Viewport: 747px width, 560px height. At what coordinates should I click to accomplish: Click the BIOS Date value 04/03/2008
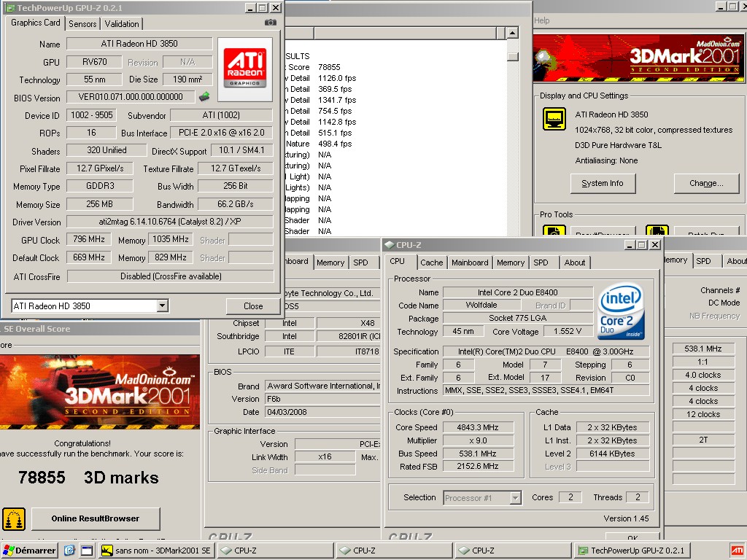[x=323, y=412]
